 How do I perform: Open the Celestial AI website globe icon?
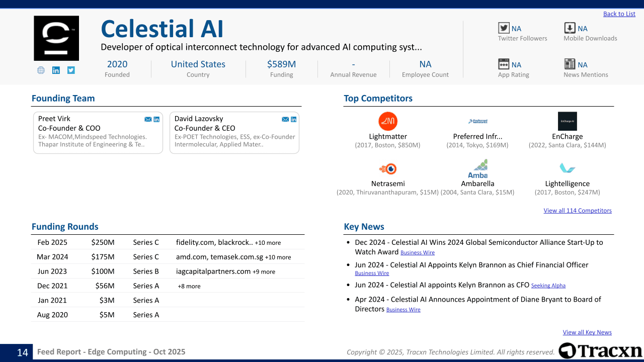point(41,70)
